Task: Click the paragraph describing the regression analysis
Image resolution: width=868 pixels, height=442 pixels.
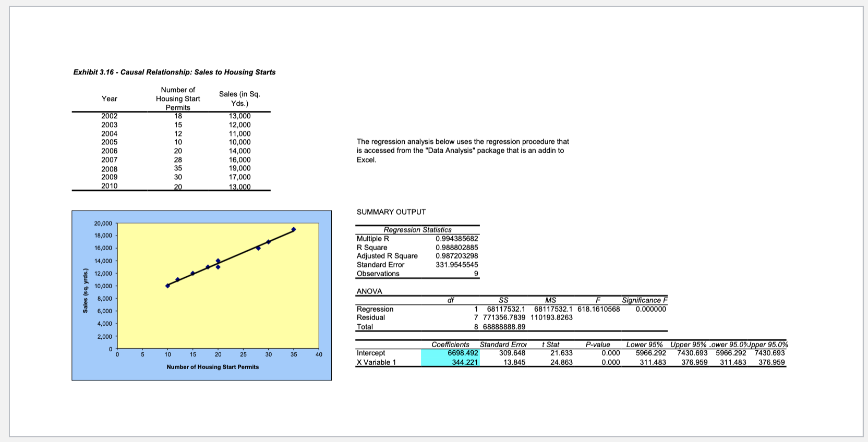Action: click(x=463, y=151)
